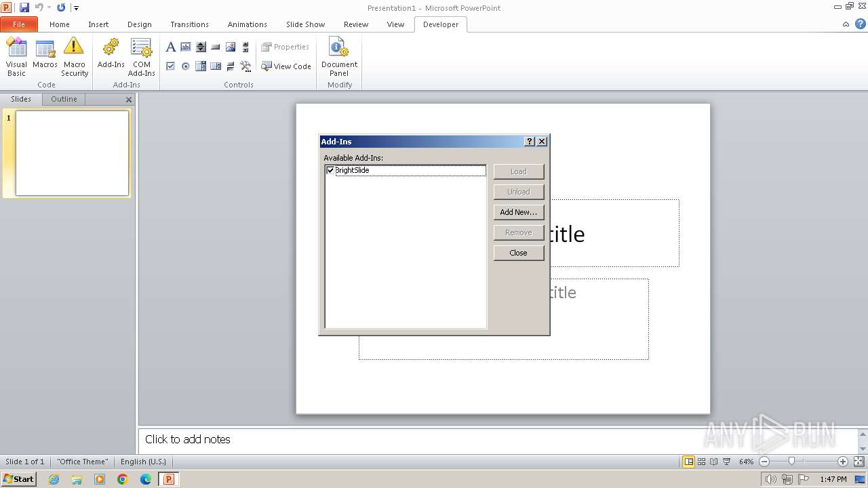The width and height of the screenshot is (868, 488).
Task: Click the Remove button in the Add-Ins dialog
Action: coord(519,232)
